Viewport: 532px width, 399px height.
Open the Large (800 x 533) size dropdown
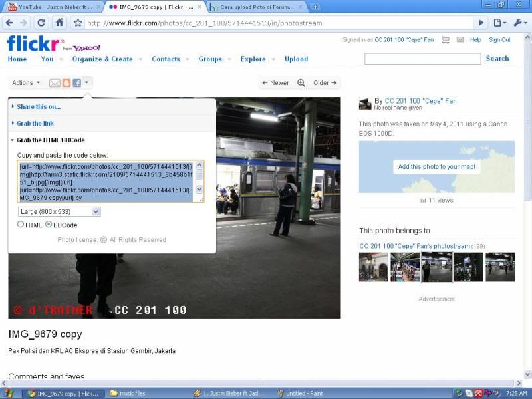tap(59, 211)
